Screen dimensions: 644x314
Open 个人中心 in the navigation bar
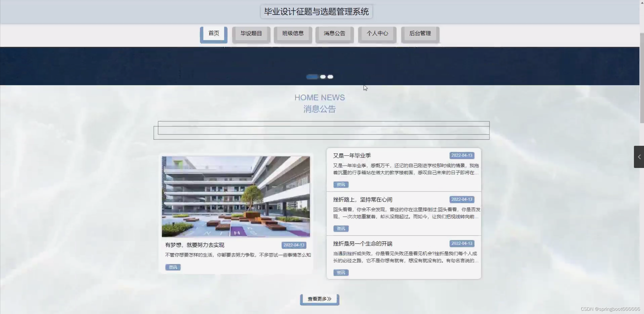377,33
